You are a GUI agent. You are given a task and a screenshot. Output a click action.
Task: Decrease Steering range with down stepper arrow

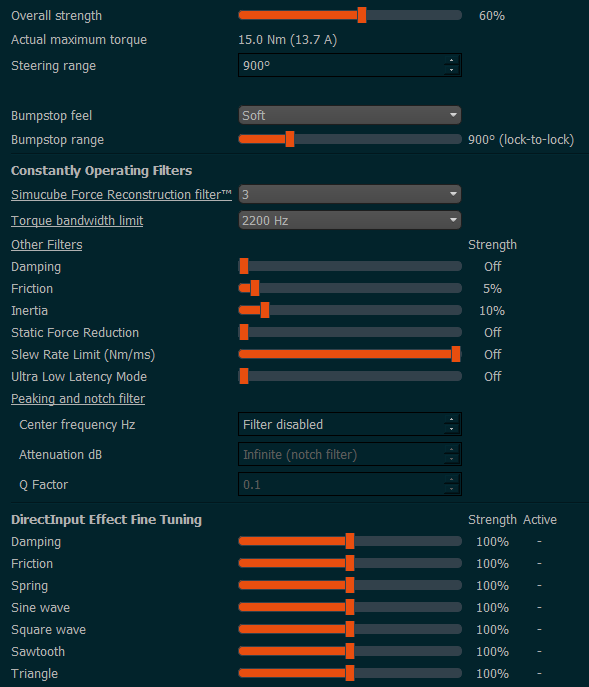click(x=451, y=70)
